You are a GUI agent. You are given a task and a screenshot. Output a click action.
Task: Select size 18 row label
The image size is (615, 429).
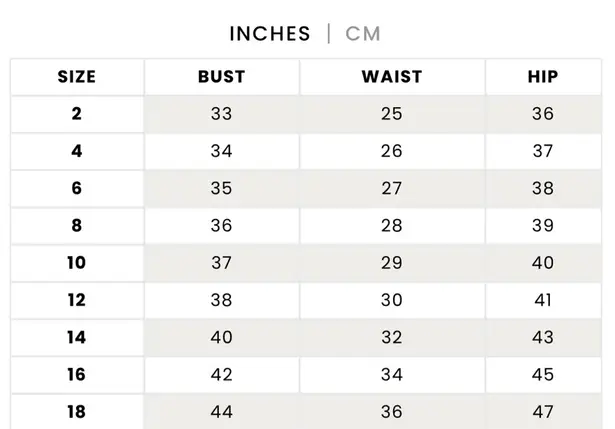[77, 412]
